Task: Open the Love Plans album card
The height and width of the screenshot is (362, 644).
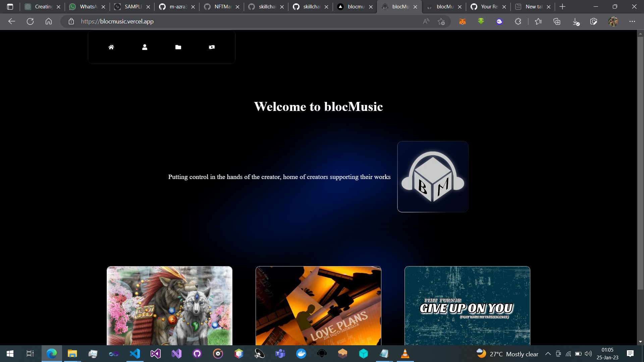Action: [x=318, y=306]
